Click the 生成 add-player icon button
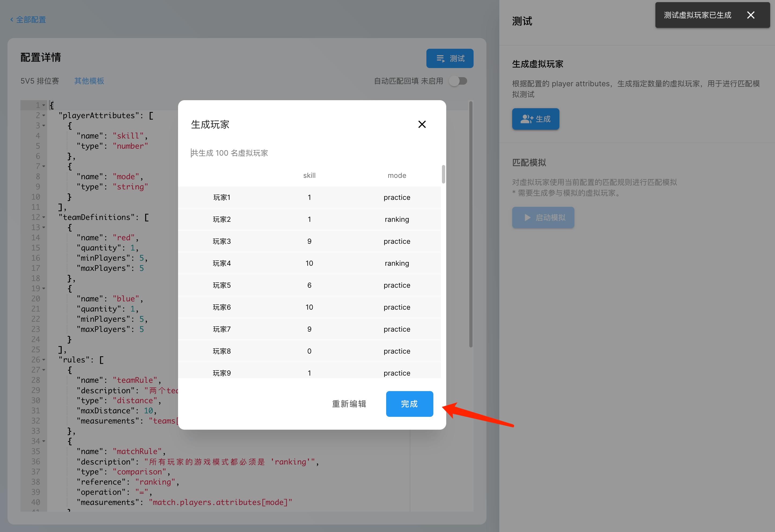The height and width of the screenshot is (532, 775). tap(535, 119)
